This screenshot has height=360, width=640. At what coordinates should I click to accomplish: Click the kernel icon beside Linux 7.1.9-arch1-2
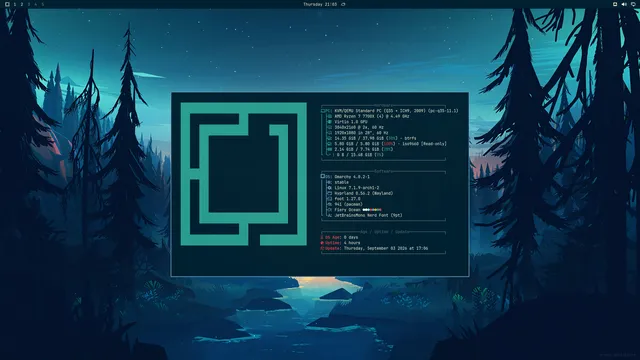(329, 188)
